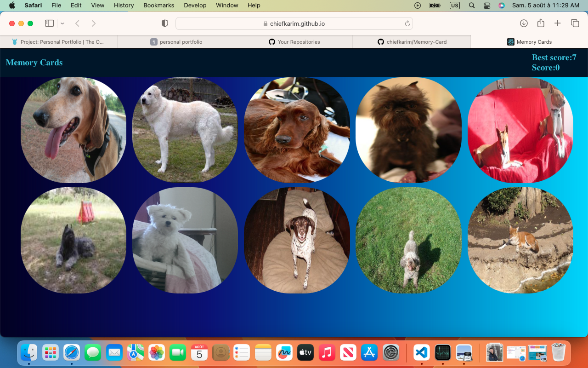Show Safari downloads
Viewport: 588px width, 368px height.
(524, 23)
